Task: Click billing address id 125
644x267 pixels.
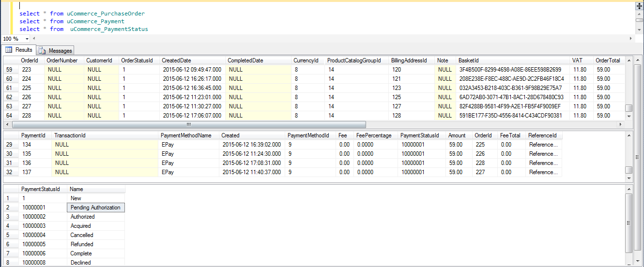Action: click(412, 97)
